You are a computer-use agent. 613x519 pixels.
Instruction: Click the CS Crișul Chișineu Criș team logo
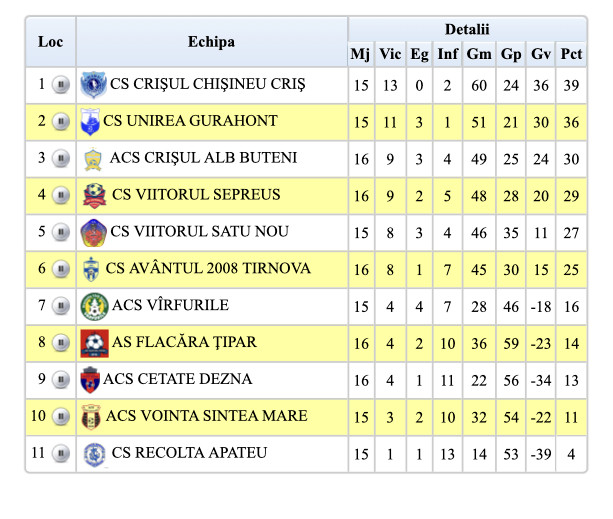[93, 84]
